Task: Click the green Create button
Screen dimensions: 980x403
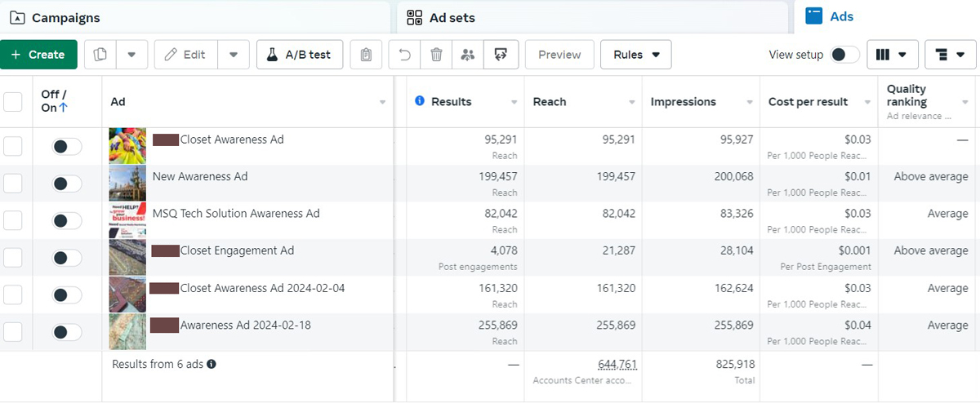Action: click(38, 55)
